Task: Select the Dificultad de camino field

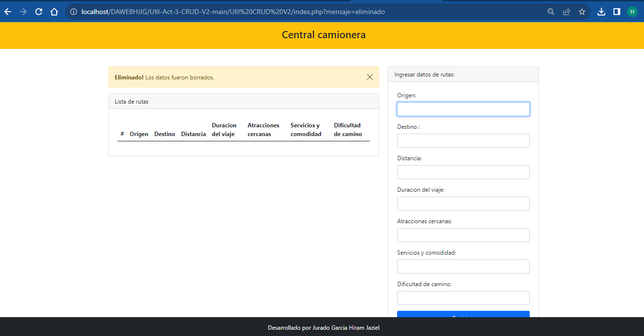Action: (x=463, y=298)
